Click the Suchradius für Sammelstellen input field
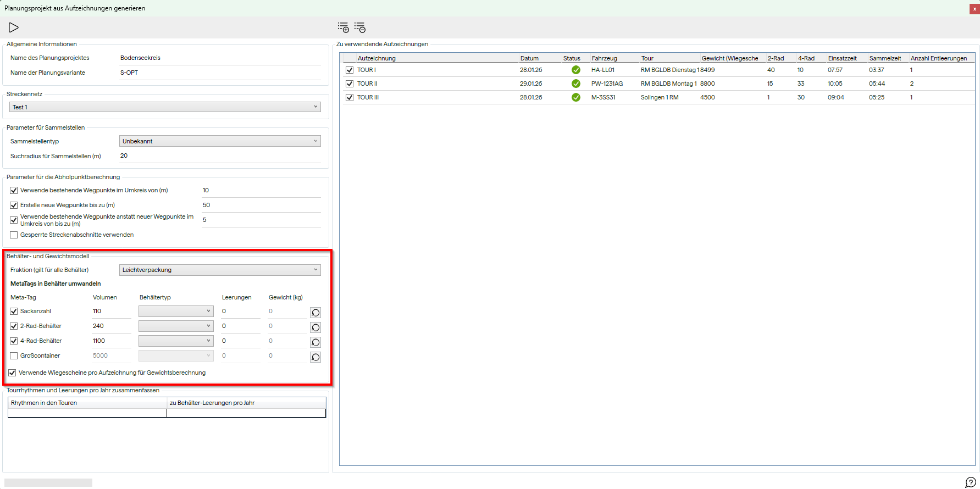980x489 pixels. (x=220, y=156)
